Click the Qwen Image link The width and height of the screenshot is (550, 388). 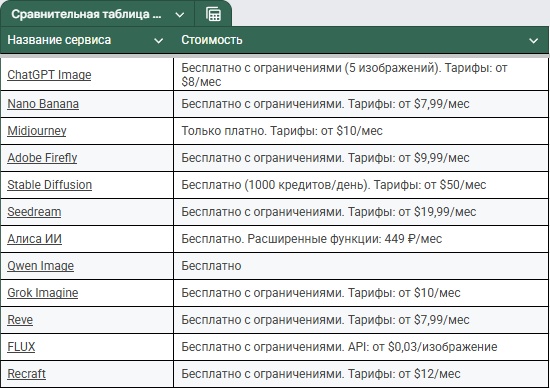click(40, 266)
